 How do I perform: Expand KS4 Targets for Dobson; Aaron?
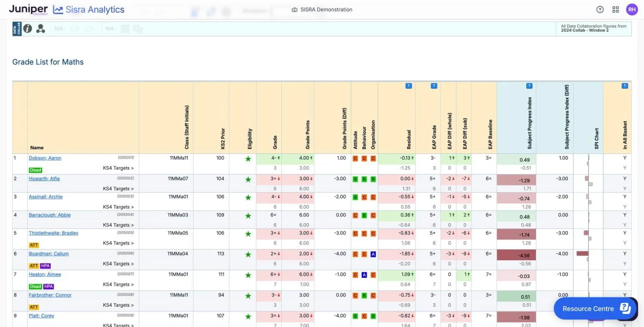(x=118, y=169)
